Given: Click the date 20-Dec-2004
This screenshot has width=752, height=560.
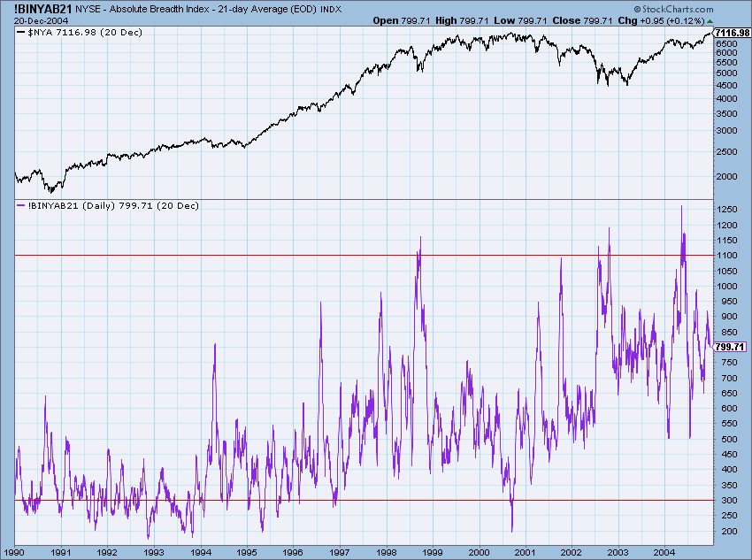Looking at the screenshot, I should click(x=41, y=20).
